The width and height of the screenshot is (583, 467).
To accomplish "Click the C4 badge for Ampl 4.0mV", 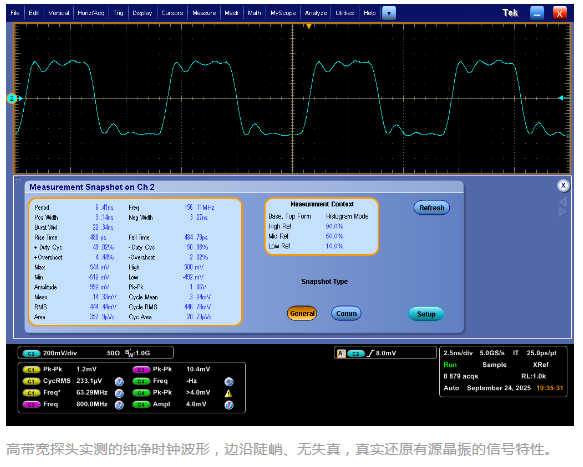I will pos(141,405).
